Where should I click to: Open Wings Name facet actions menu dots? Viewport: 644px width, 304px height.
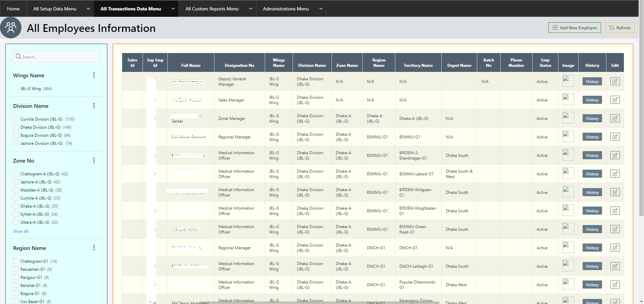94,75
